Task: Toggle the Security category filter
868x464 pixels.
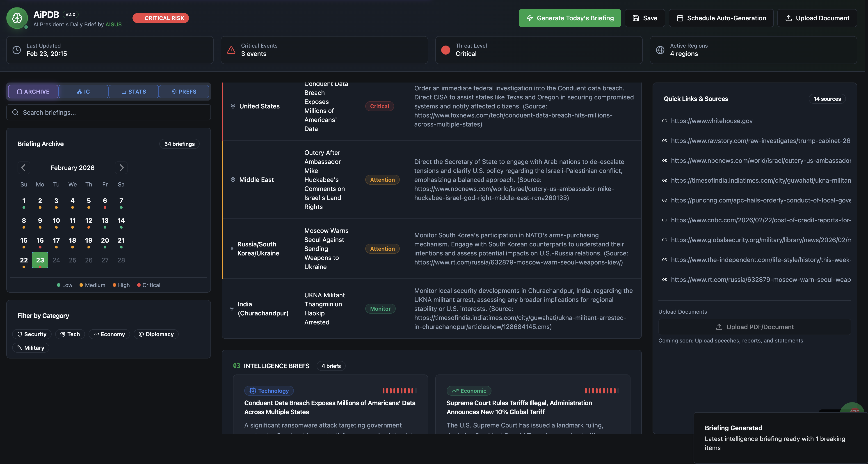Action: click(x=32, y=334)
